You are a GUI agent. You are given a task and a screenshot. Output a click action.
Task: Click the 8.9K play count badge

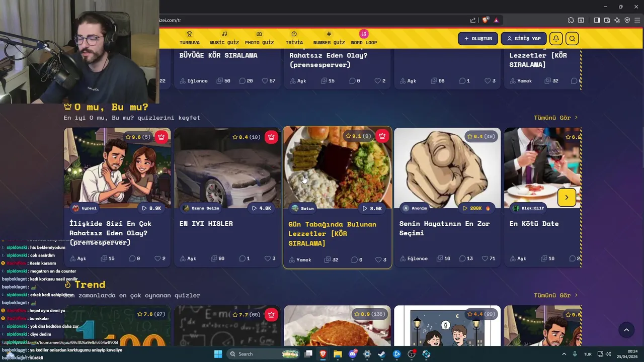tap(151, 208)
